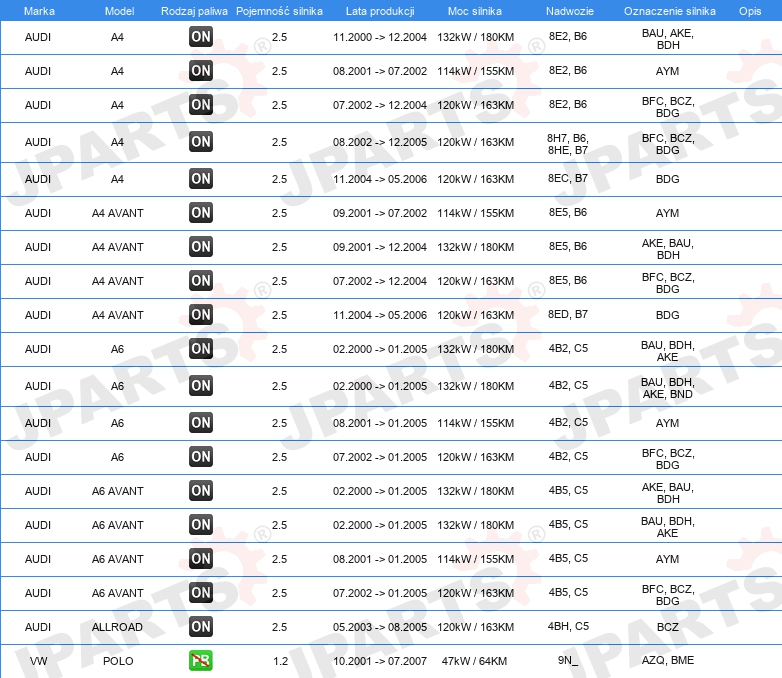Select the 11.2000 -> 12.2004 production years cell
This screenshot has height=678, width=782.
[x=380, y=37]
